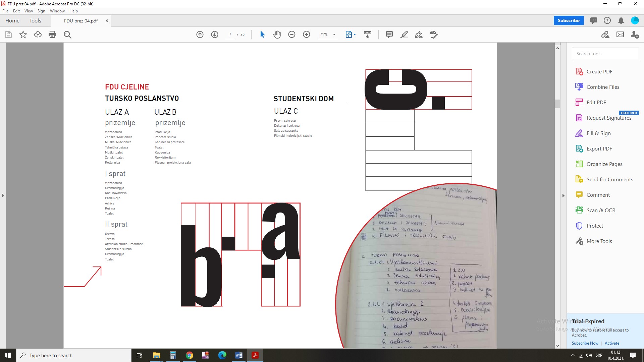Viewport: 644px width, 362px height.
Task: Click the scrollbar down arrow
Action: tap(557, 346)
